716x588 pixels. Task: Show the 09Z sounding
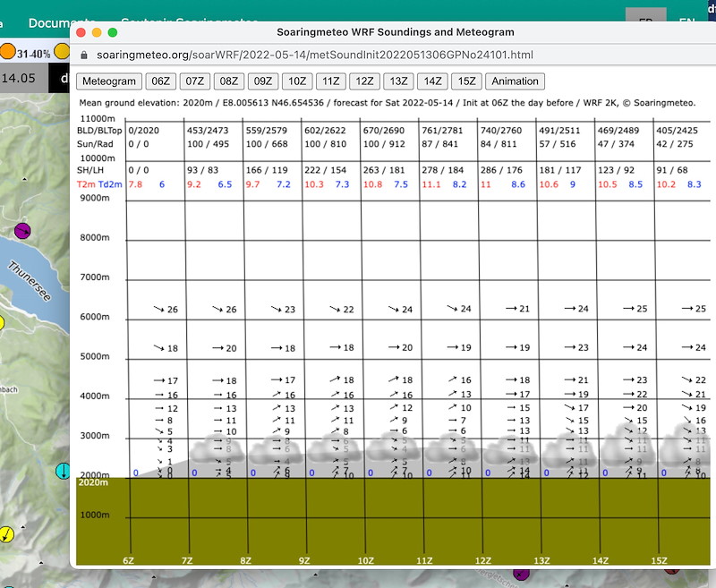click(262, 81)
